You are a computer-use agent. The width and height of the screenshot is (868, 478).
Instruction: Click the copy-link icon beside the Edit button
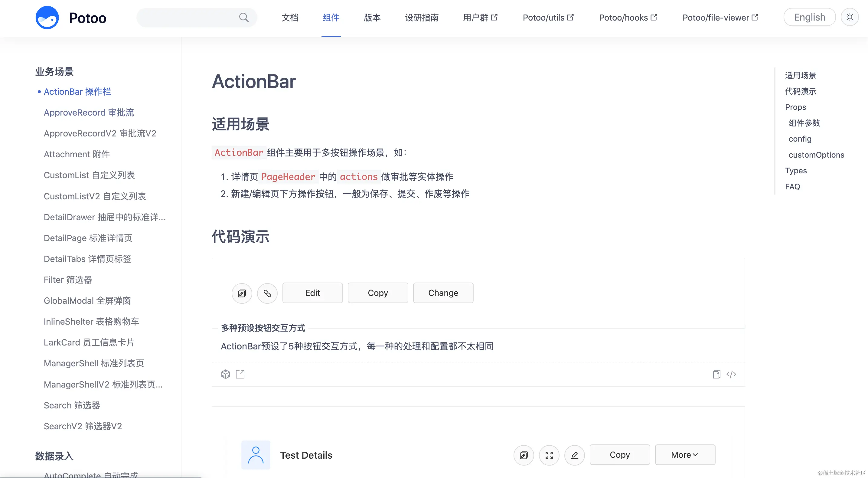tap(242, 293)
